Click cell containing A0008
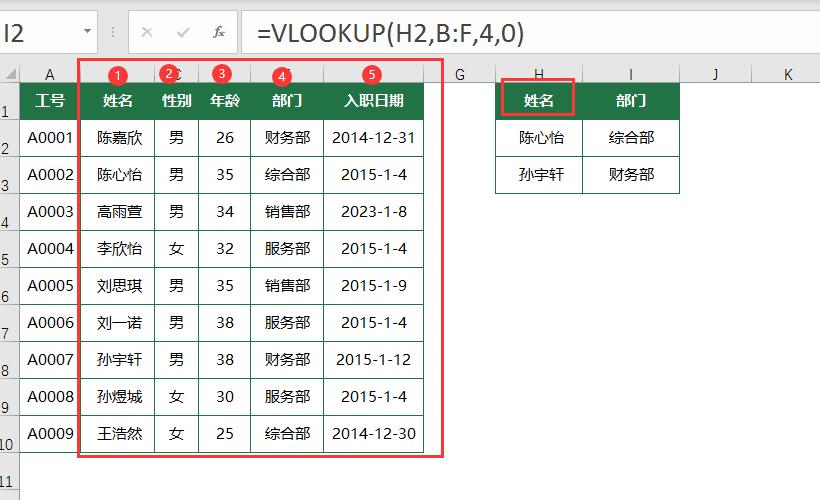 [x=50, y=397]
